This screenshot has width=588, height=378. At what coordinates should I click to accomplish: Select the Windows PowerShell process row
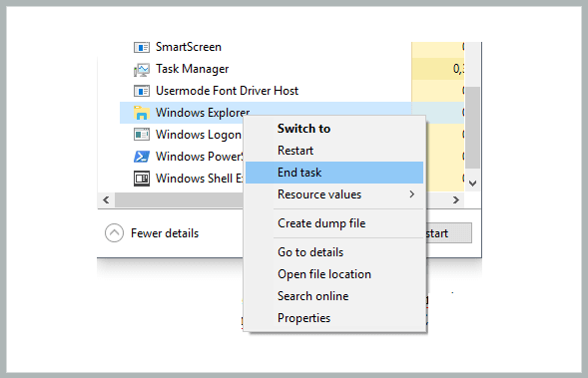tap(183, 157)
